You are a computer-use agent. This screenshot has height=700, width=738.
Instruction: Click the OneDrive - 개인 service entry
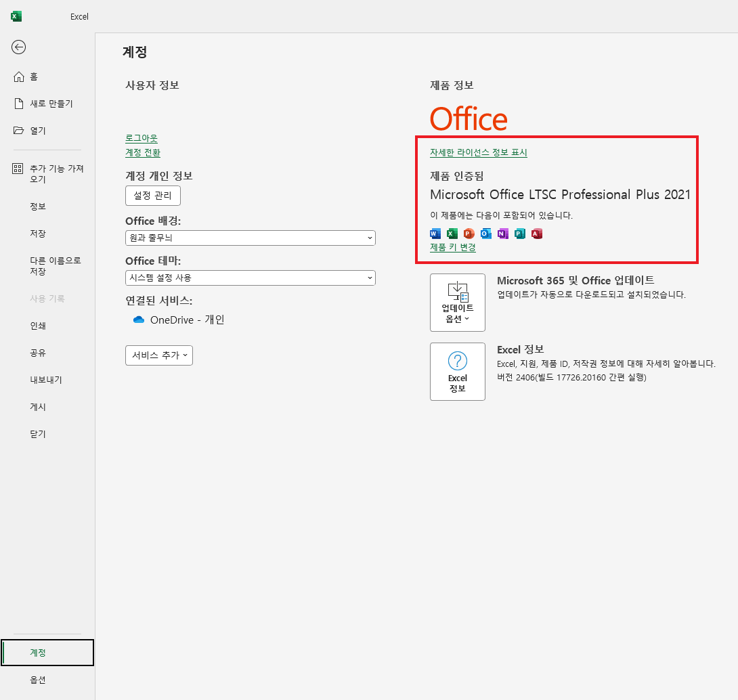point(179,320)
